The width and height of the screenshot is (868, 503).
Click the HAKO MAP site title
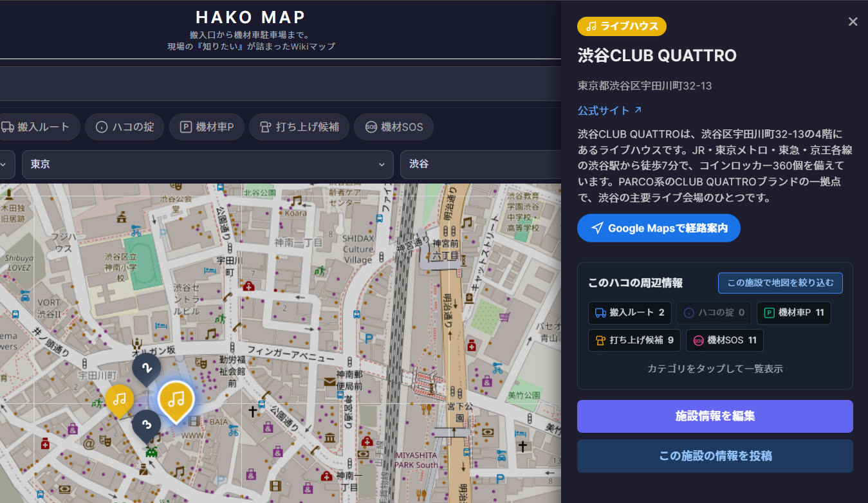point(251,17)
